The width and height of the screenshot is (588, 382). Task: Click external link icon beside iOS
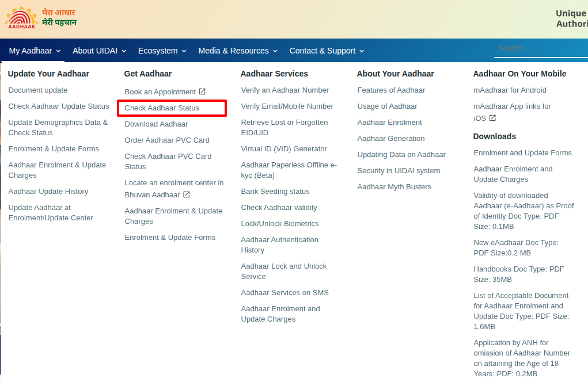493,118
